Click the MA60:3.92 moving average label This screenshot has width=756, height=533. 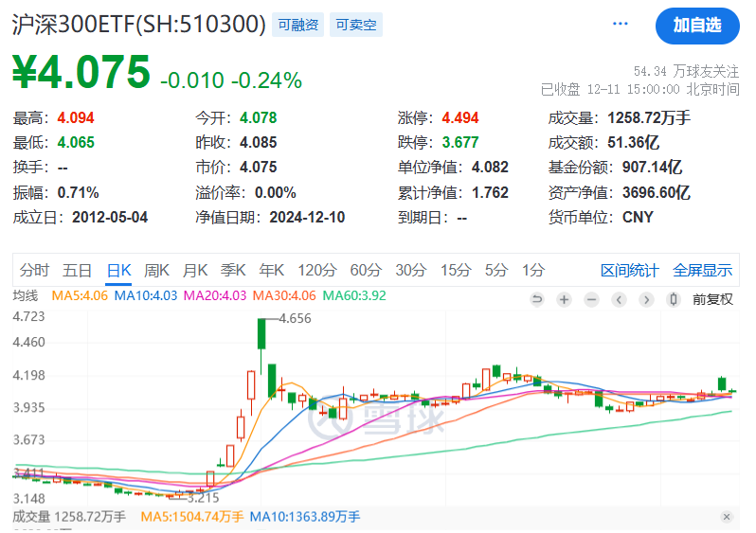pos(354,295)
